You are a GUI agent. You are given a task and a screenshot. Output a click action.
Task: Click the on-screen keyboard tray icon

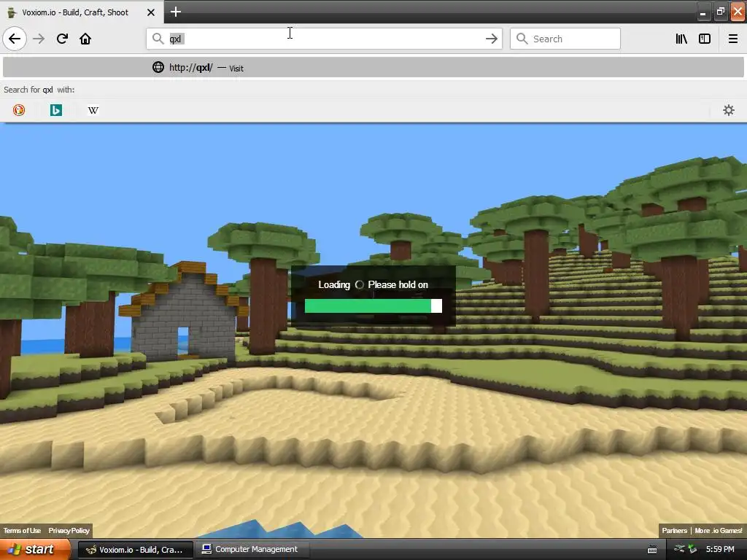(x=652, y=550)
